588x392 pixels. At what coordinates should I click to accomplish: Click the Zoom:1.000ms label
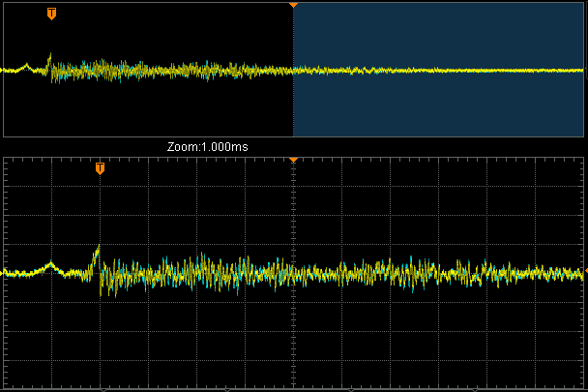point(208,147)
